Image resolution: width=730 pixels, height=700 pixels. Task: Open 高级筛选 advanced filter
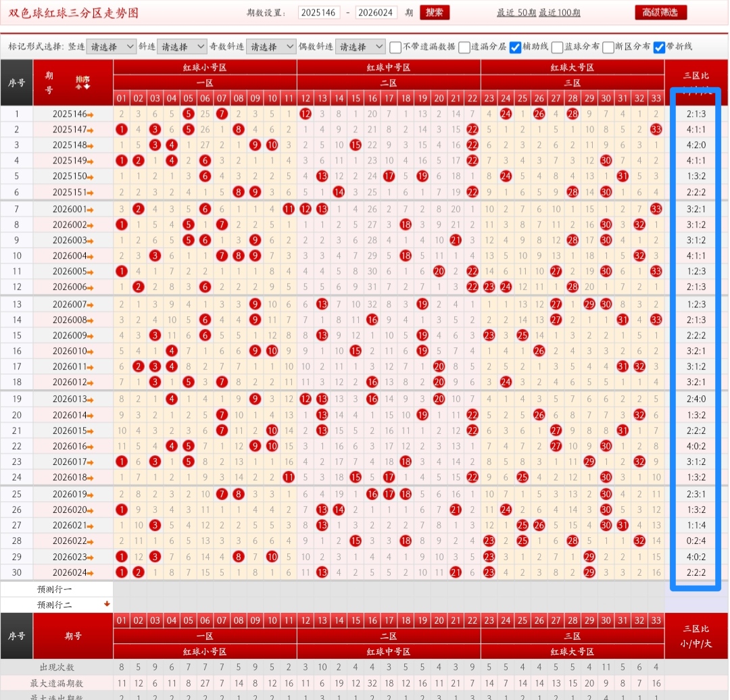pyautogui.click(x=660, y=12)
